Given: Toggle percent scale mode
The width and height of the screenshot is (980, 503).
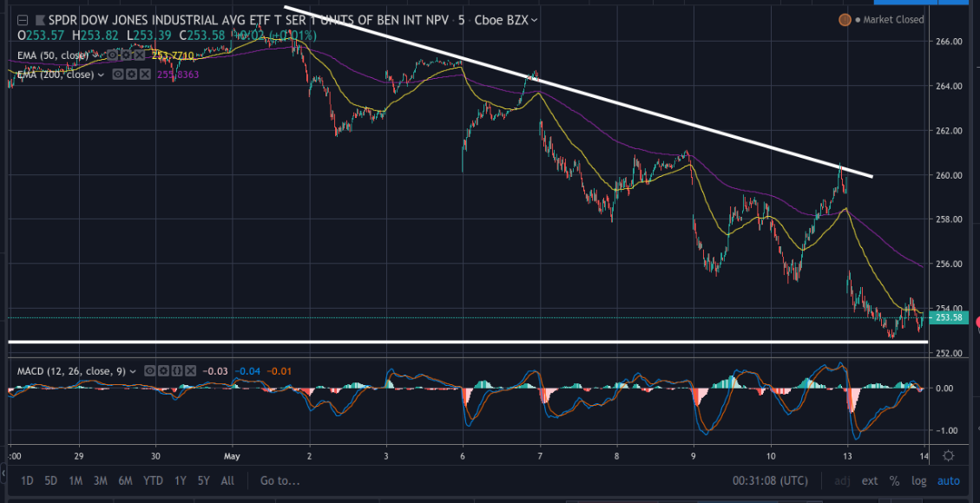Looking at the screenshot, I should coord(894,481).
